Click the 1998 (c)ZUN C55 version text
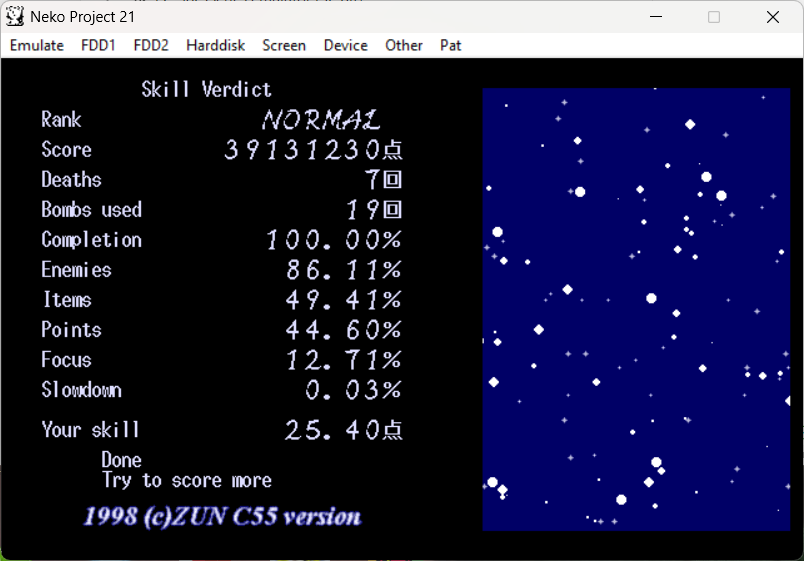This screenshot has height=561, width=804. click(x=222, y=516)
